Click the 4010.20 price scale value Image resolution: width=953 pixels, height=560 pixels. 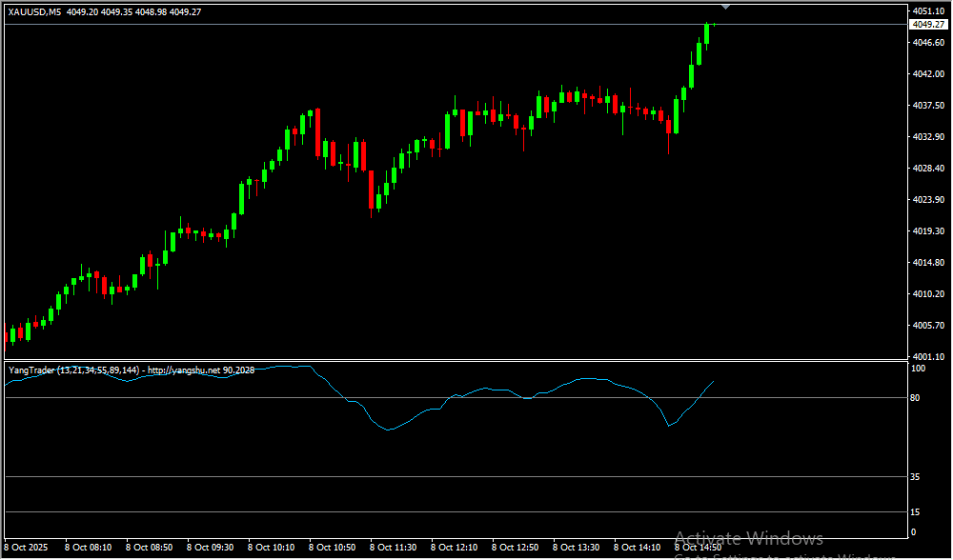927,294
